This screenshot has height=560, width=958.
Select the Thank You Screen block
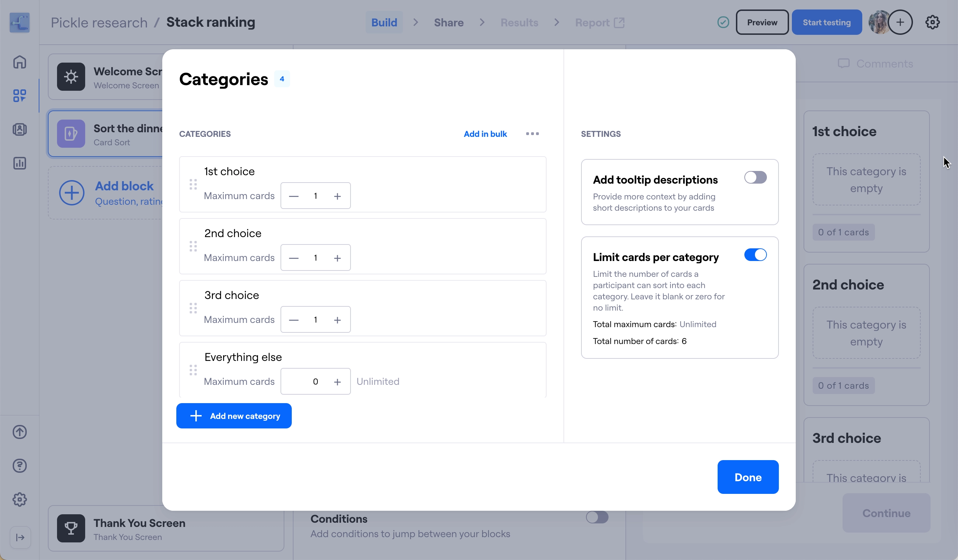click(x=166, y=528)
